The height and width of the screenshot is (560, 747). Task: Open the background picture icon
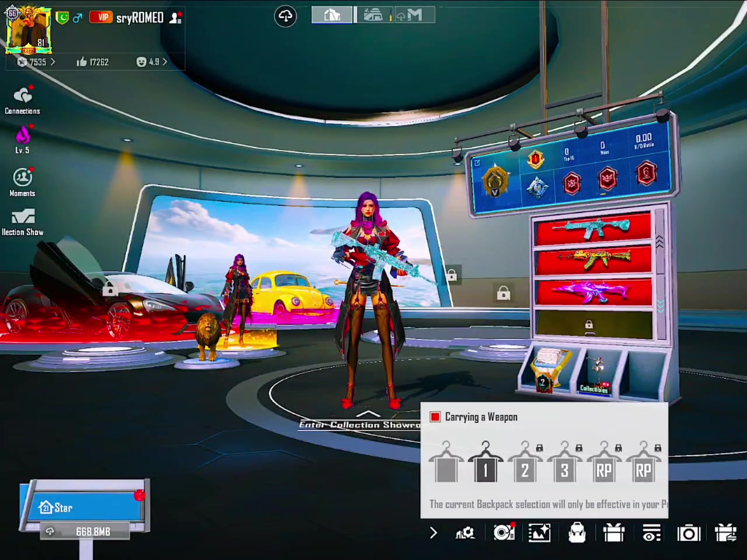click(539, 533)
